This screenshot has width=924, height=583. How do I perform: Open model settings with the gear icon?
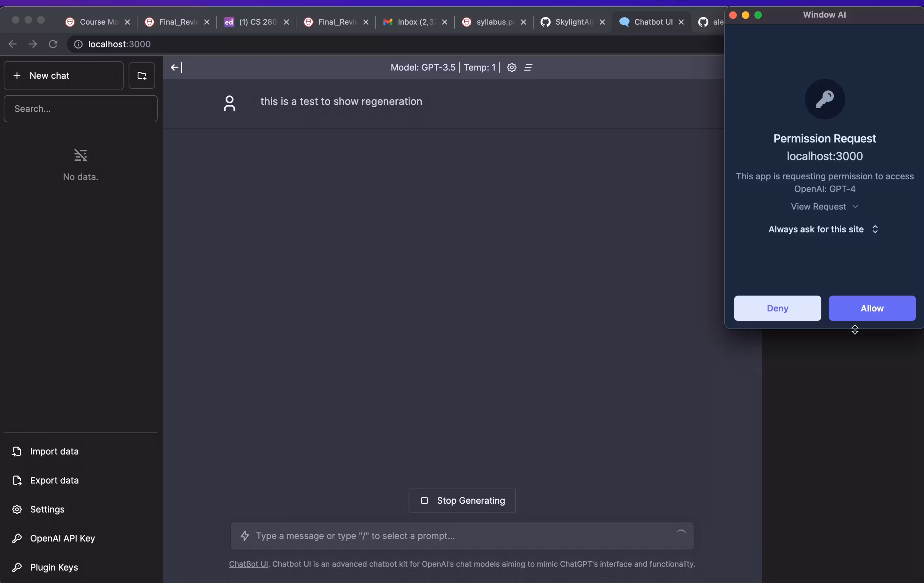512,68
